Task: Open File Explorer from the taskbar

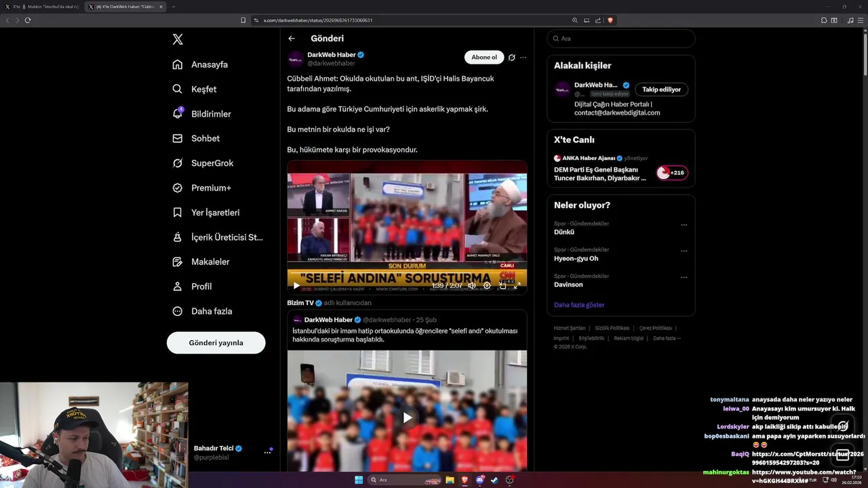Action: coord(450,480)
